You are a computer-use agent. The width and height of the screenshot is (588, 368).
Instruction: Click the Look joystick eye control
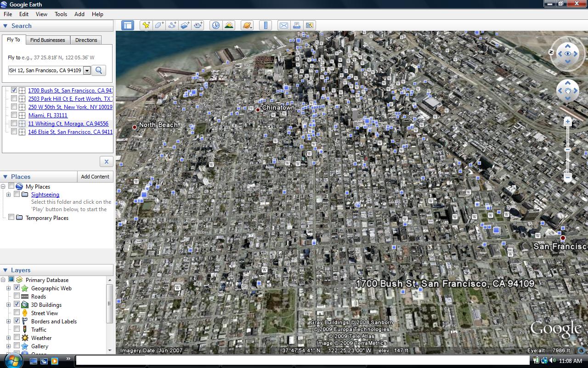coord(568,54)
